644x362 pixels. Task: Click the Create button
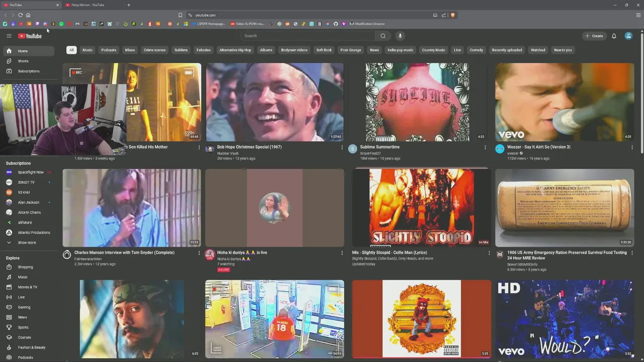594,36
